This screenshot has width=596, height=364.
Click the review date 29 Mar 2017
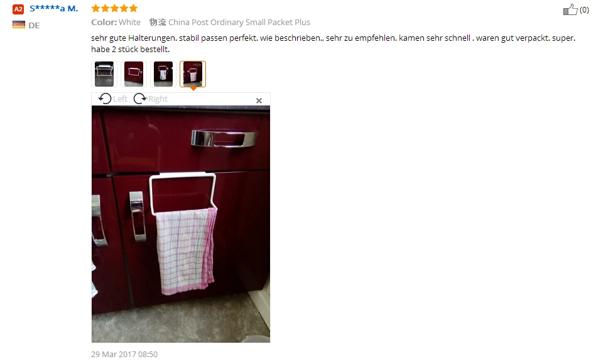click(x=124, y=354)
